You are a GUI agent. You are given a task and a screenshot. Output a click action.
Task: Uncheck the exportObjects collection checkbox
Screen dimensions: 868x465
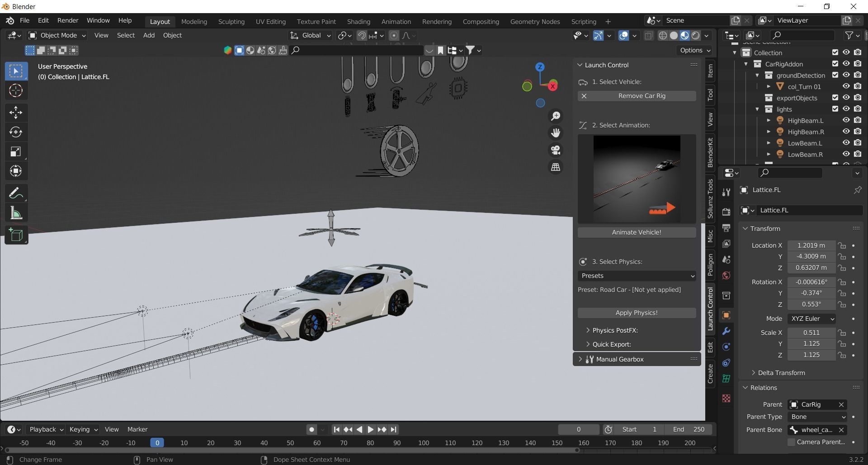(x=835, y=98)
